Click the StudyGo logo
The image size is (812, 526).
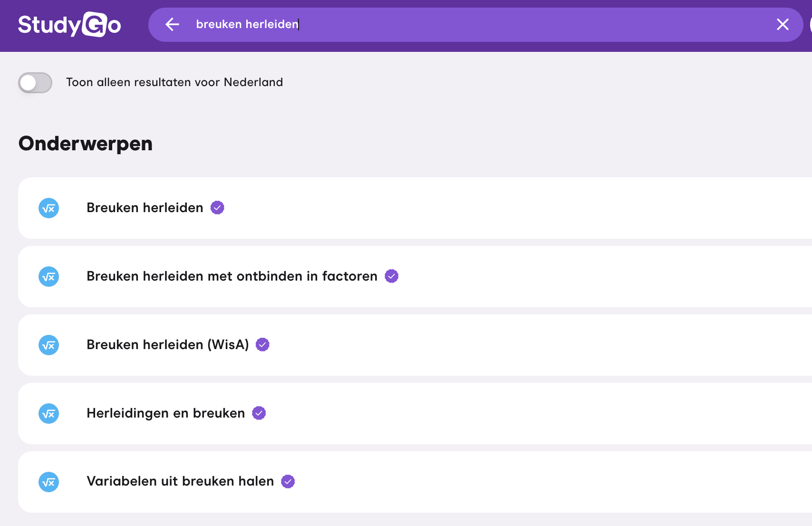[69, 24]
